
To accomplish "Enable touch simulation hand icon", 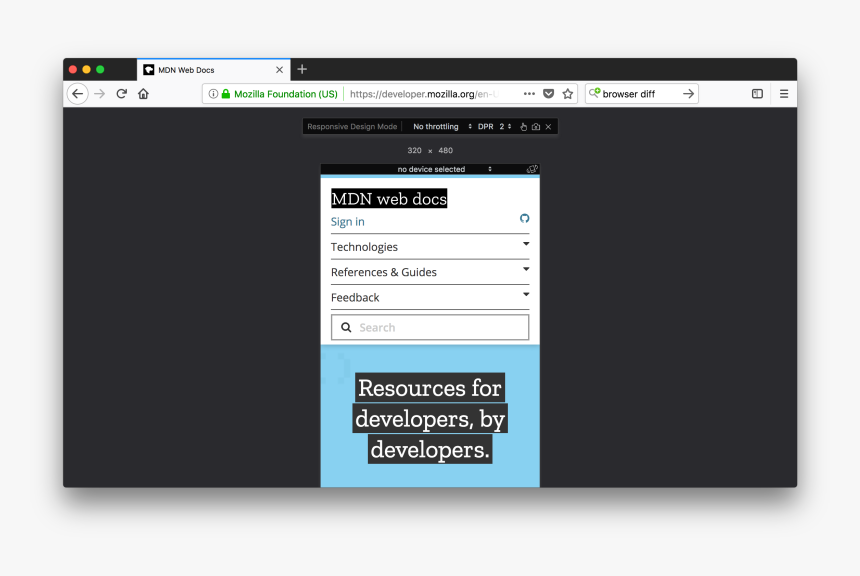I will point(523,127).
